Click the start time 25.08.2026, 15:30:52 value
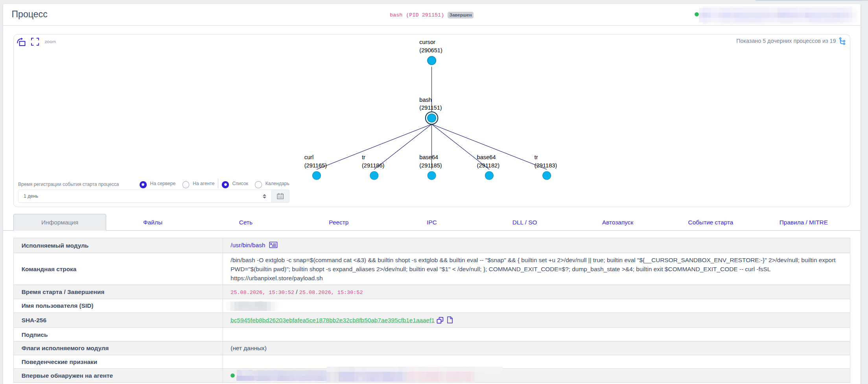868x384 pixels. coord(262,292)
